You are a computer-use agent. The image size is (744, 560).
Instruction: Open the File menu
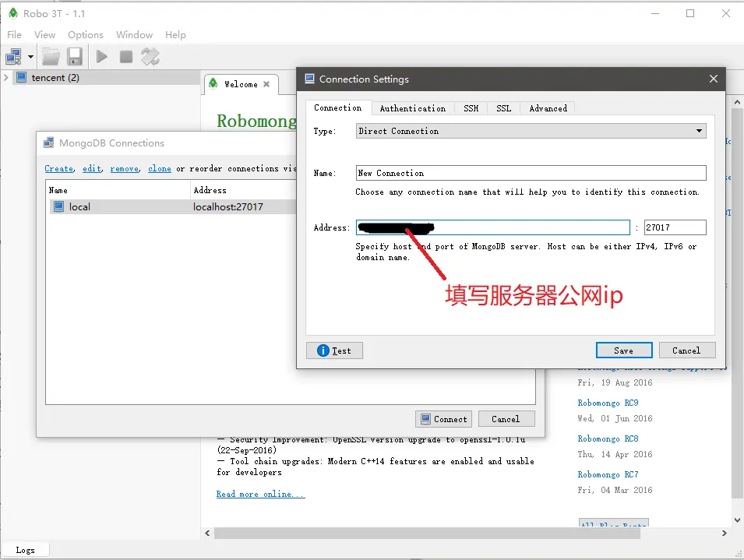click(x=14, y=34)
